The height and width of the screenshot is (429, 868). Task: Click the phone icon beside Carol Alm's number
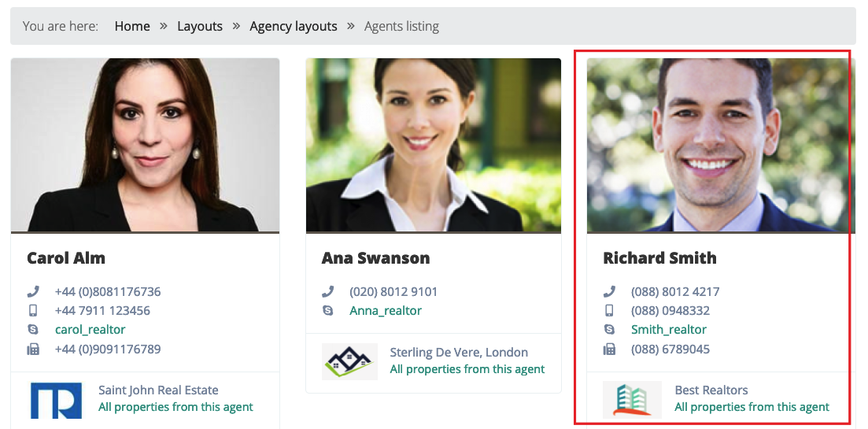tap(33, 291)
